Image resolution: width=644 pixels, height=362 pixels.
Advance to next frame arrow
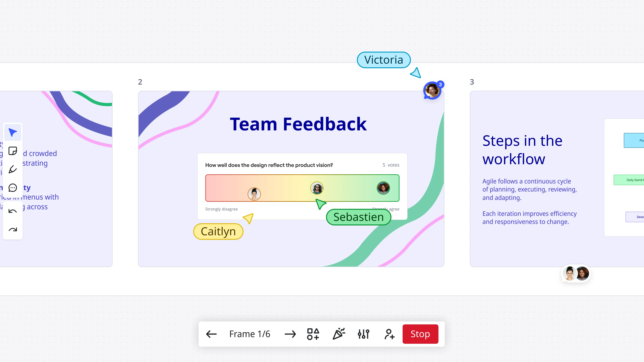290,334
